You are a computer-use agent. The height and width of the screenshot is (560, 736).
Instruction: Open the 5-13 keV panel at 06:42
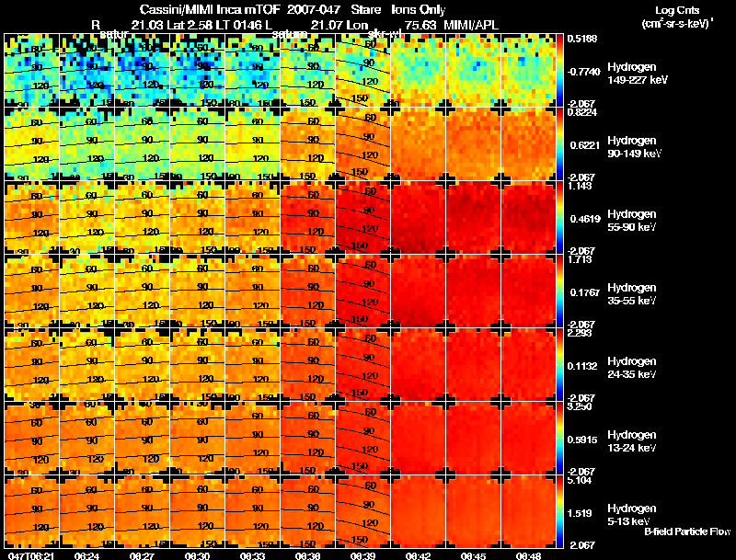pos(418,512)
